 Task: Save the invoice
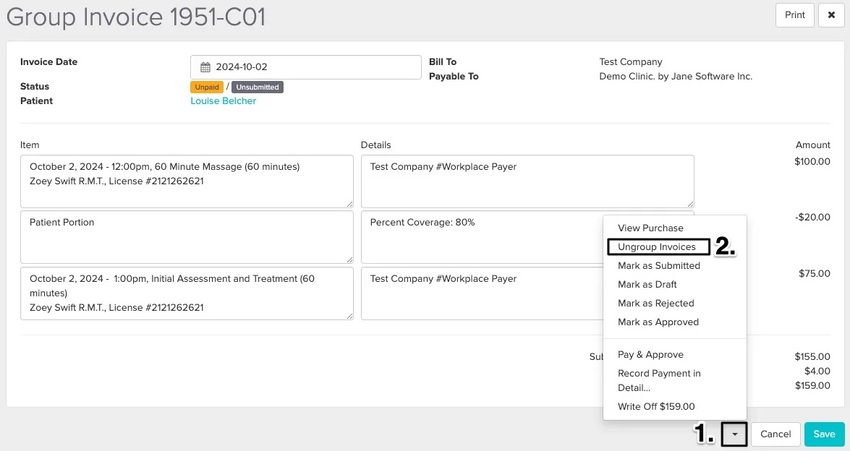click(x=824, y=434)
